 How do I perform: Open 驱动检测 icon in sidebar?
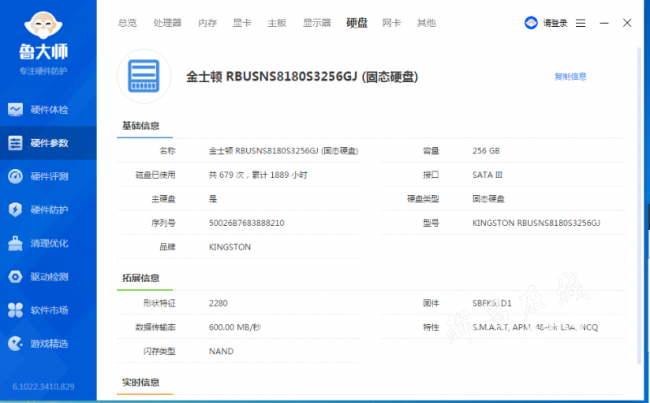click(15, 277)
